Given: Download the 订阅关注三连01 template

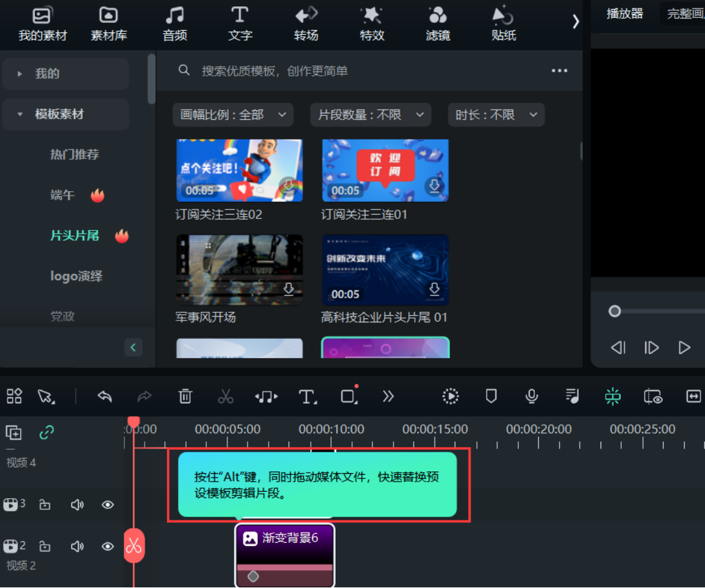Looking at the screenshot, I should click(434, 185).
